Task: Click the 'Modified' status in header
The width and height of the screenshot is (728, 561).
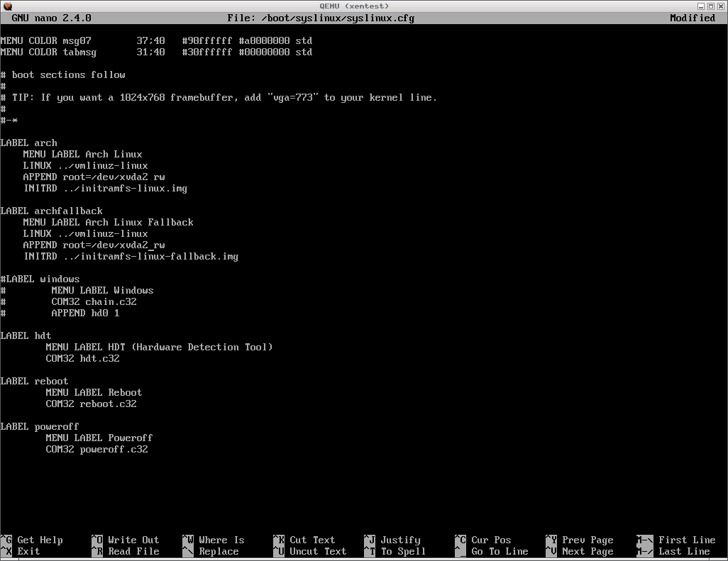Action: pyautogui.click(x=692, y=18)
